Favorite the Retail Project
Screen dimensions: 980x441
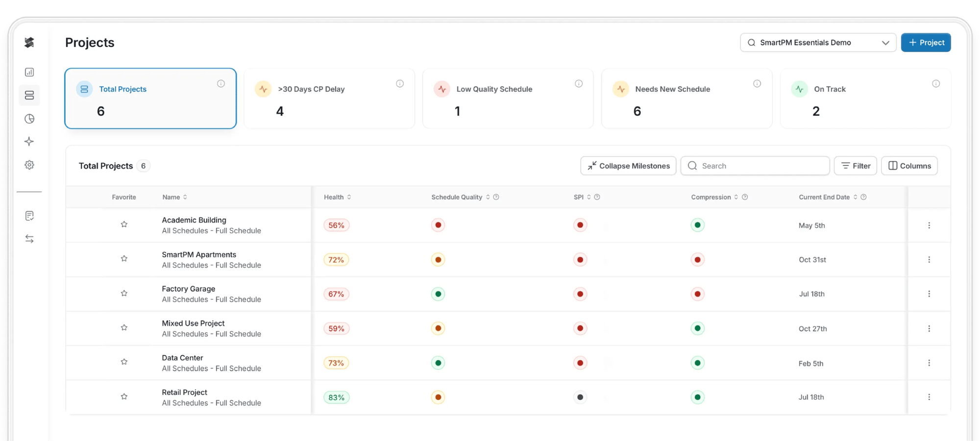point(124,396)
